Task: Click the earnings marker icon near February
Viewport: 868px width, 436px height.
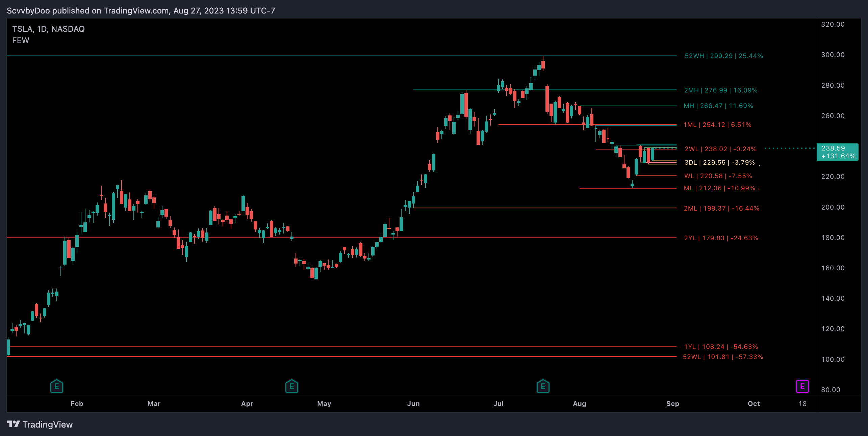Action: (x=57, y=386)
